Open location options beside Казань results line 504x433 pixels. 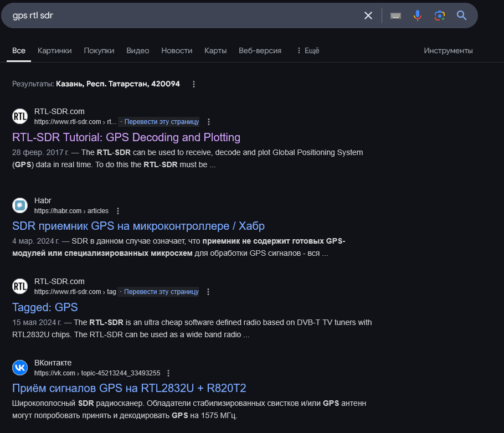click(193, 84)
